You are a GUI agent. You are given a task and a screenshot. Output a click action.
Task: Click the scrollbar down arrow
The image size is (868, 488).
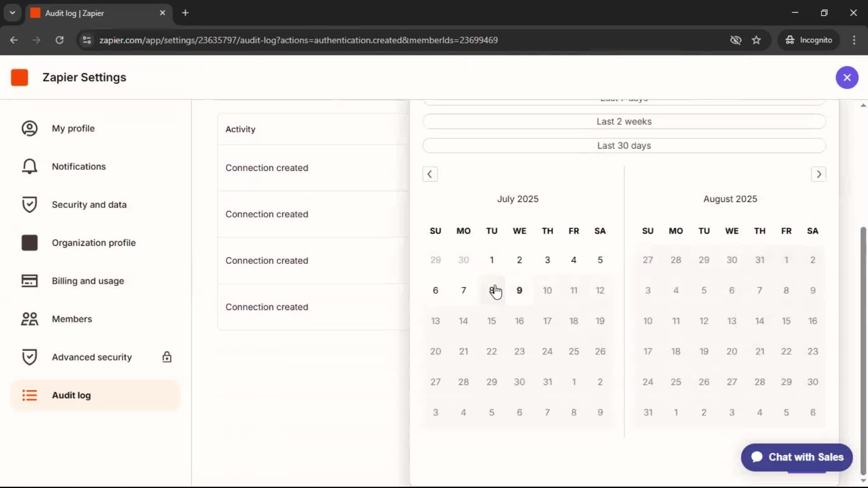tap(863, 481)
